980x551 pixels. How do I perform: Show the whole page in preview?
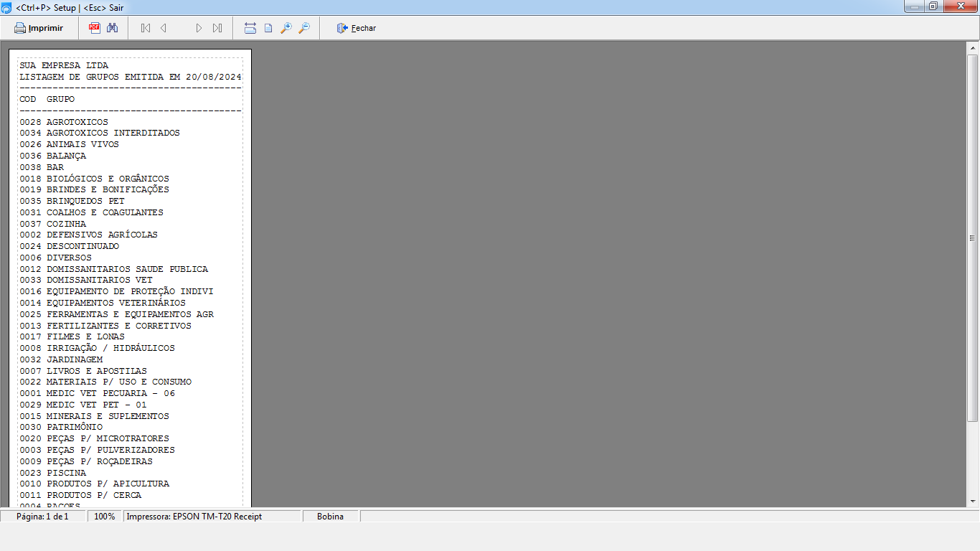coord(268,28)
